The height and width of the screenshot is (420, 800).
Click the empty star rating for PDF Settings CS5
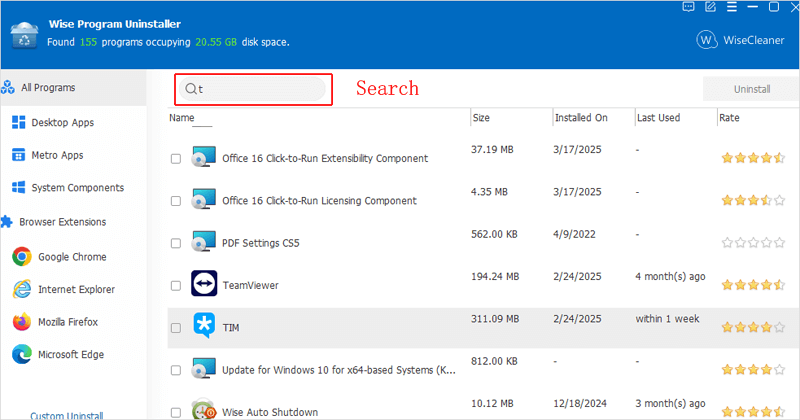pyautogui.click(x=753, y=243)
